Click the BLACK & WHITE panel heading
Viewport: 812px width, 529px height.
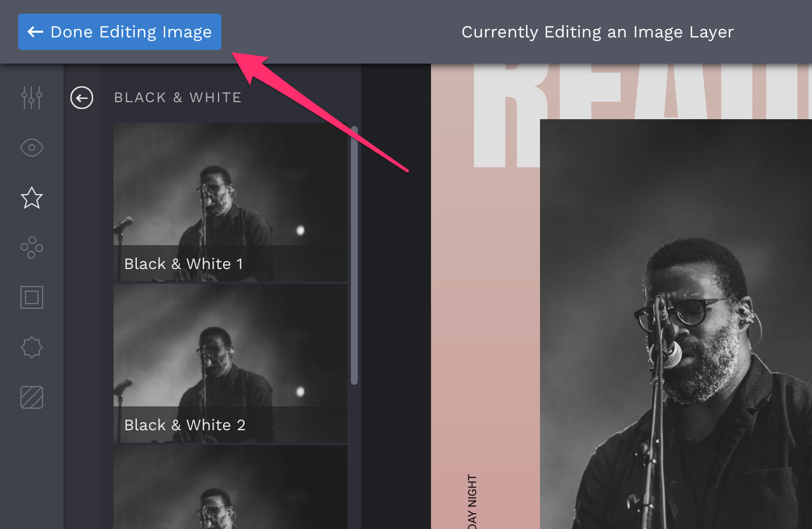(x=178, y=98)
